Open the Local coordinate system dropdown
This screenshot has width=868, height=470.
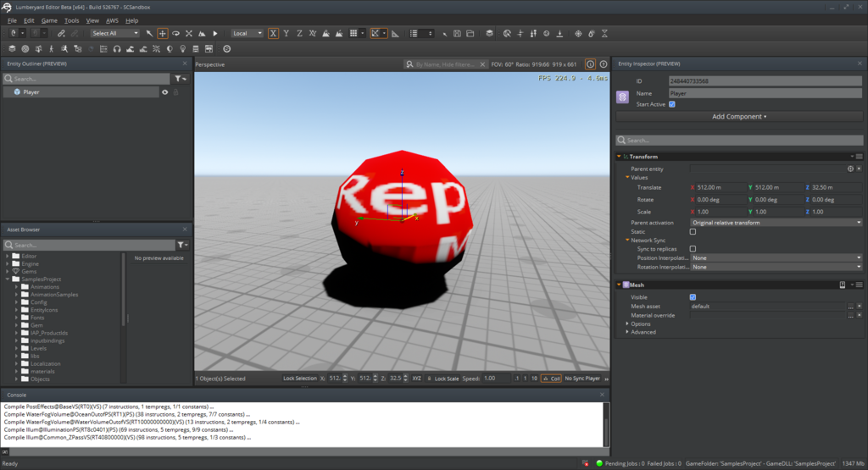click(246, 33)
